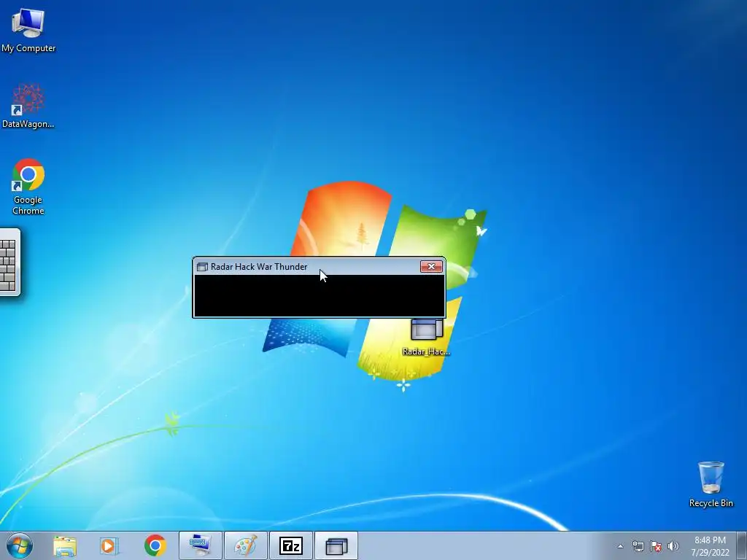Viewport: 747px width, 560px height.
Task: Select the Radar_Hac... desktop file icon
Action: (x=426, y=337)
